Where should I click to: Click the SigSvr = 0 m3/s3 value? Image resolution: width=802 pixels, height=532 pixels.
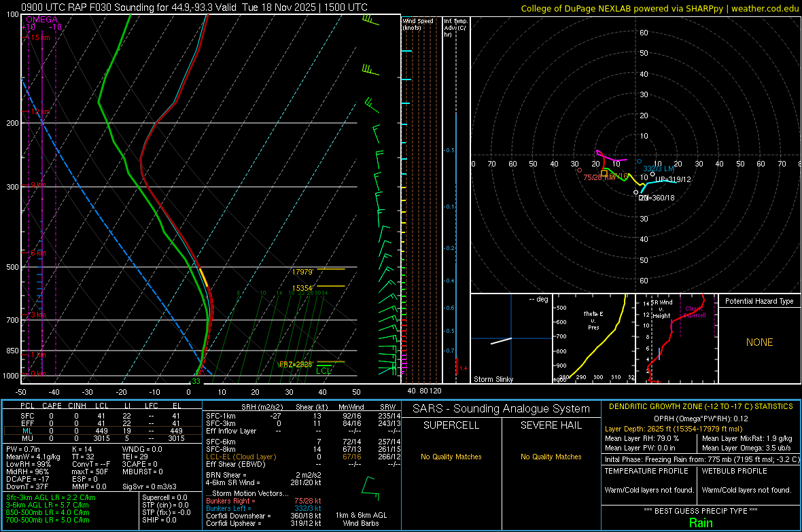click(x=150, y=487)
